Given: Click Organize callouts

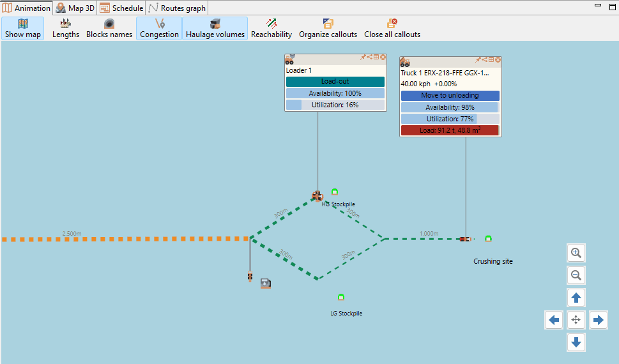Looking at the screenshot, I should pyautogui.click(x=328, y=29).
